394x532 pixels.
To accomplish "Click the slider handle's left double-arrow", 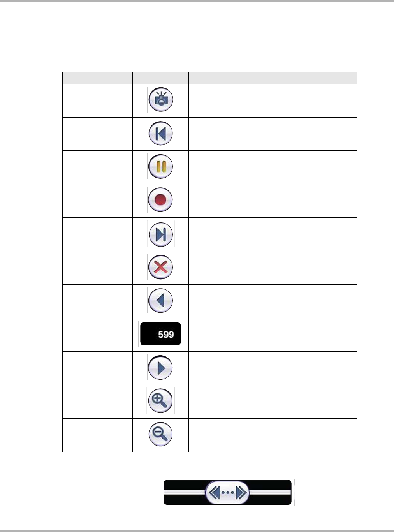I will click(x=215, y=493).
